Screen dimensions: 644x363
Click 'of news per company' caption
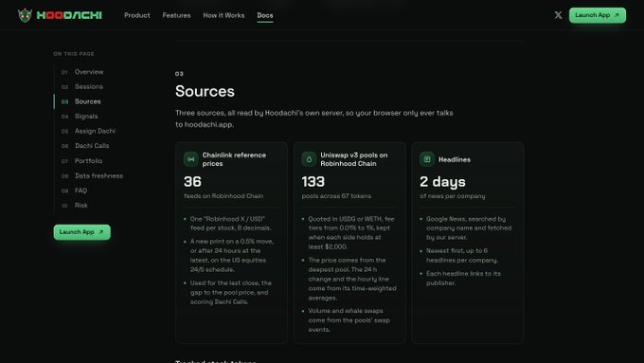pyautogui.click(x=452, y=195)
